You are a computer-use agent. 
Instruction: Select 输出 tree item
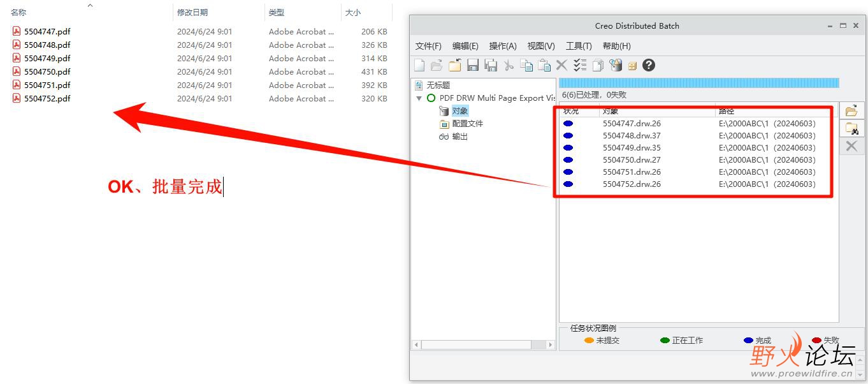coord(460,137)
